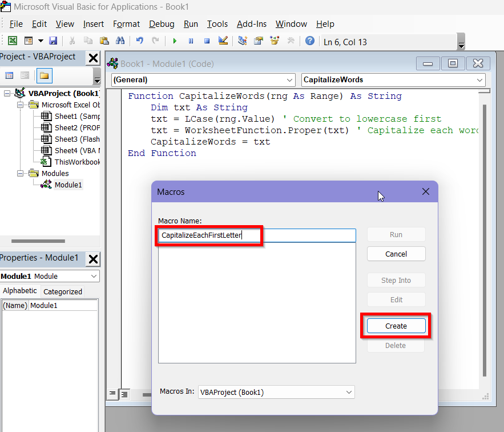Run the macro with the green play icon
The height and width of the screenshot is (432, 504).
pos(175,41)
